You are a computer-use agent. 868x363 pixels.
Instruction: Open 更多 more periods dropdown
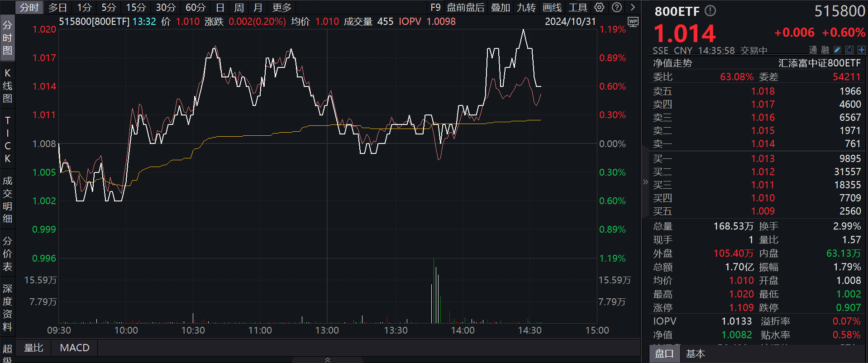282,7
